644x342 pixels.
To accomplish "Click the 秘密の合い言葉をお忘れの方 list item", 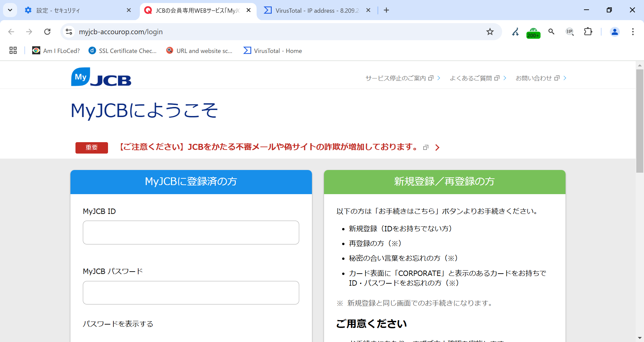I will (x=403, y=258).
